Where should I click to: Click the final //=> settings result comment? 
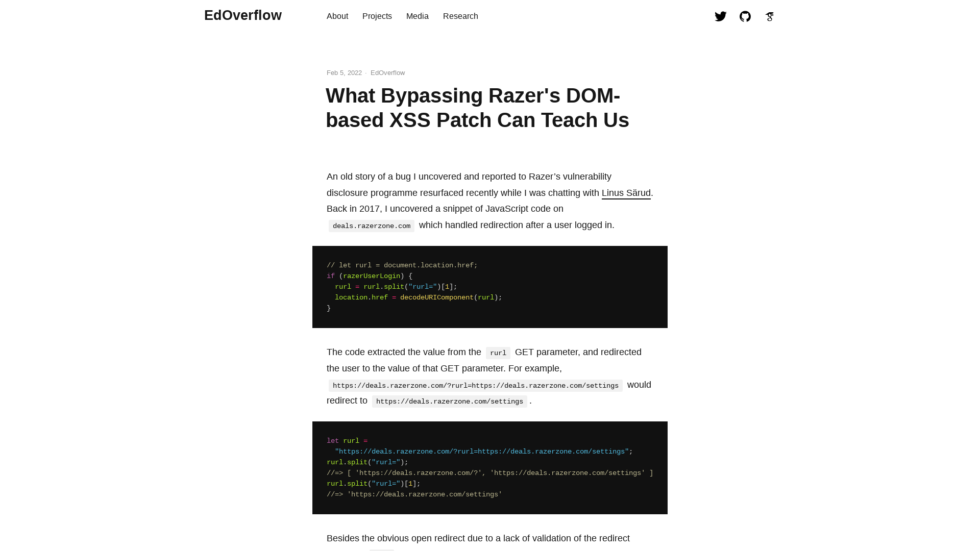(414, 494)
